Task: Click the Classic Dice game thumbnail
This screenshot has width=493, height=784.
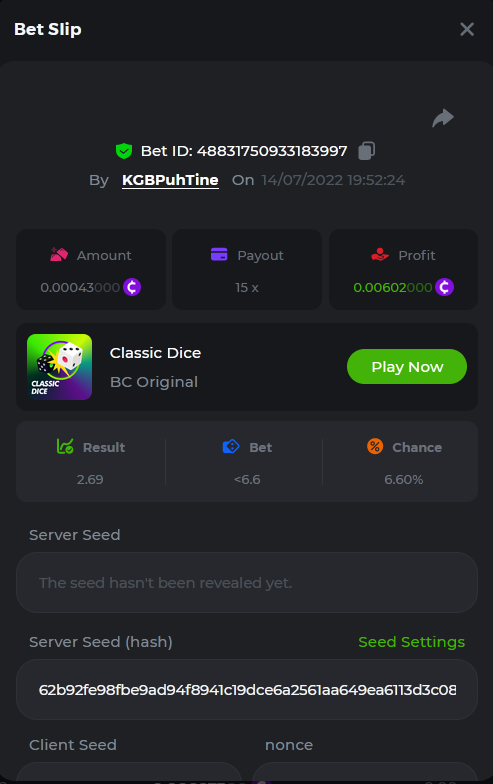Action: (x=60, y=366)
